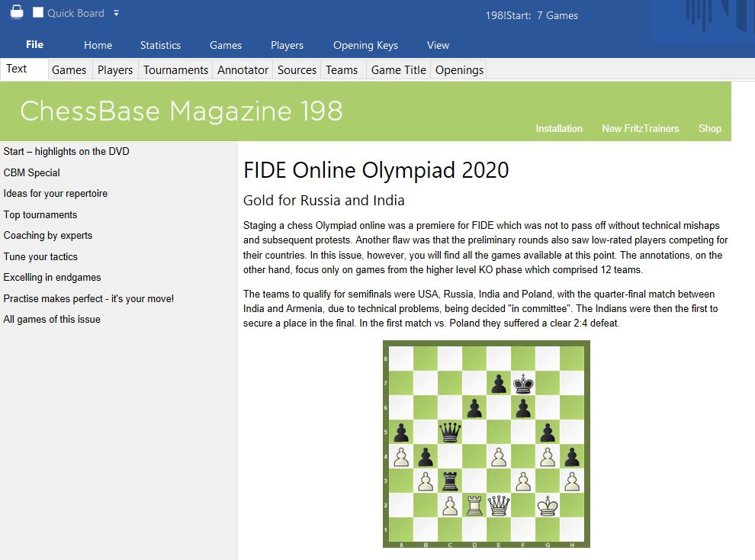Open the Statistics ribbon menu

click(x=160, y=45)
